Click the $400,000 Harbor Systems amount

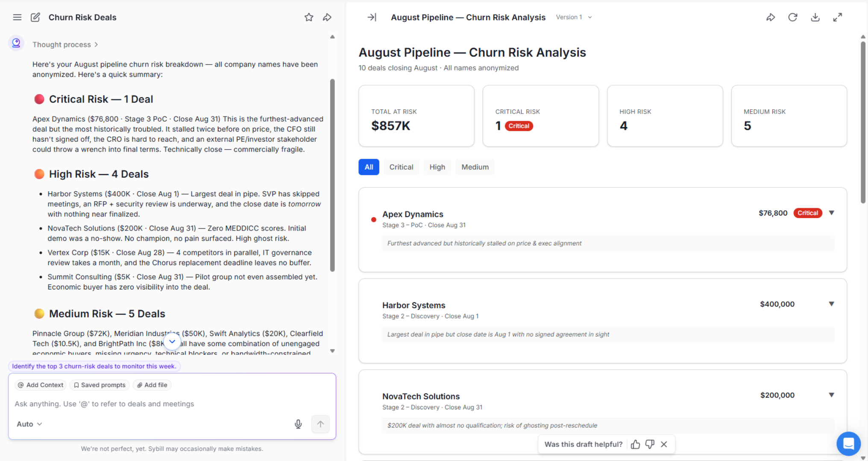(777, 304)
